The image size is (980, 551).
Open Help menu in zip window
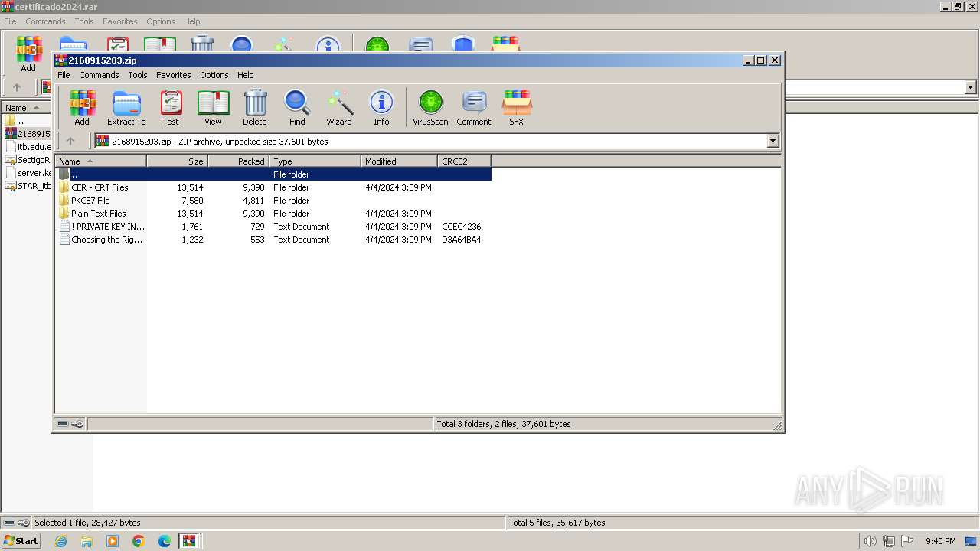pos(246,75)
